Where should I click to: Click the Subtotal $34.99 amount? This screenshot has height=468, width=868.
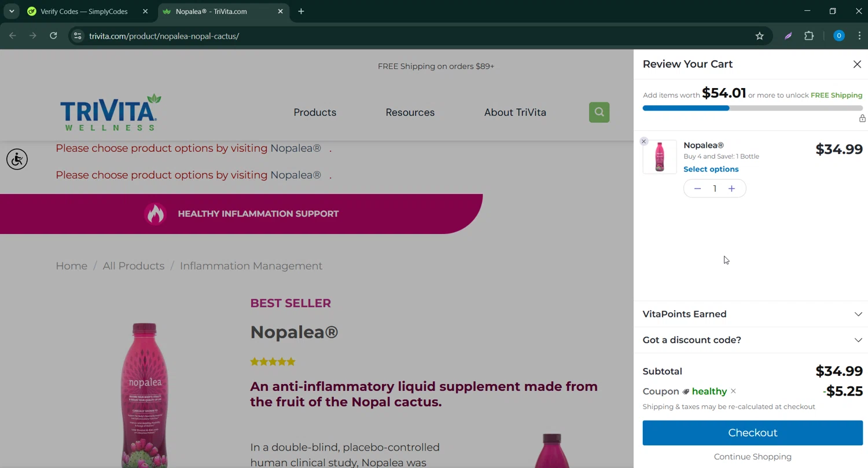[x=839, y=371]
